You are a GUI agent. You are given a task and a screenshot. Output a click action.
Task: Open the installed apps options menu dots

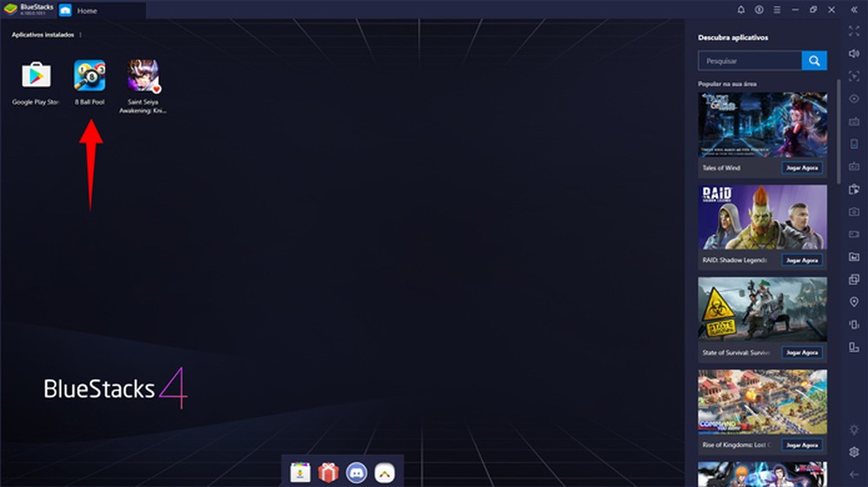coord(81,35)
